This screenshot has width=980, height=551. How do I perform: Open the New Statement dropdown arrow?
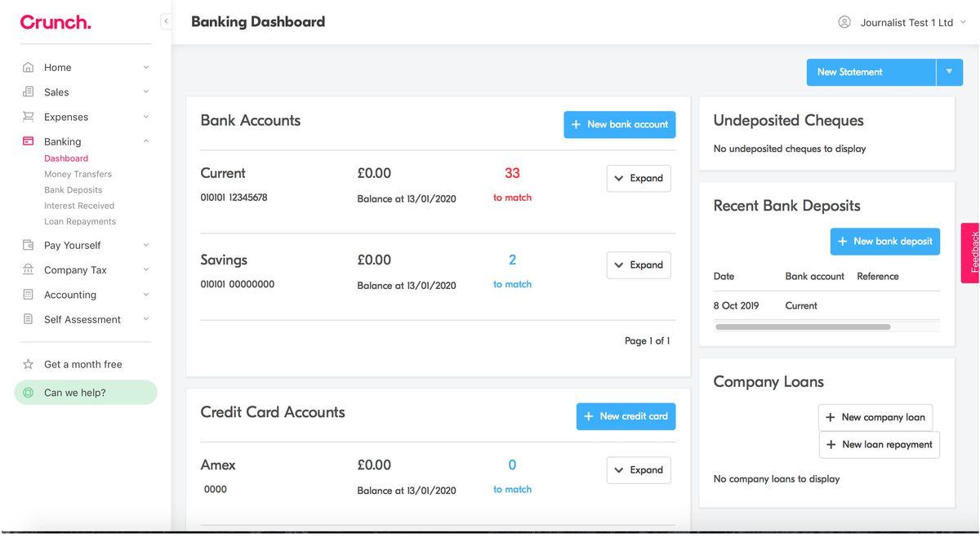[949, 72]
